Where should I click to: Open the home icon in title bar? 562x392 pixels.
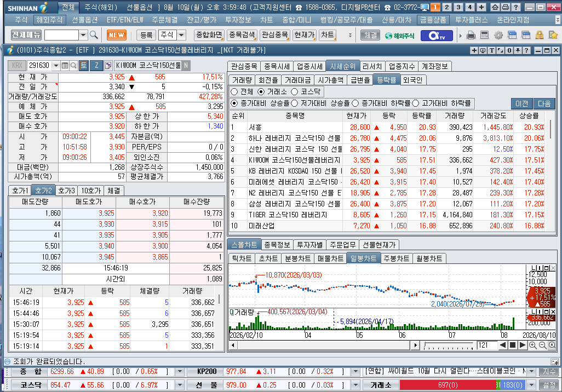495,7
